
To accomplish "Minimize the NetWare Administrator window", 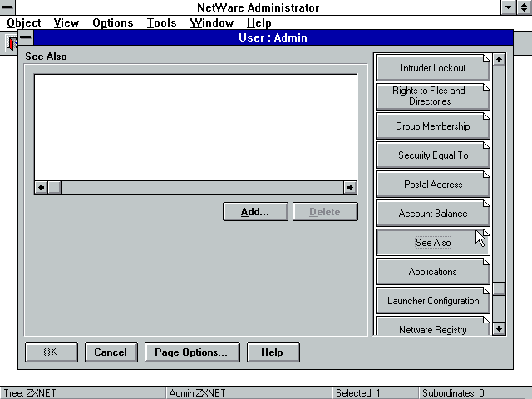I will pyautogui.click(x=508, y=7).
